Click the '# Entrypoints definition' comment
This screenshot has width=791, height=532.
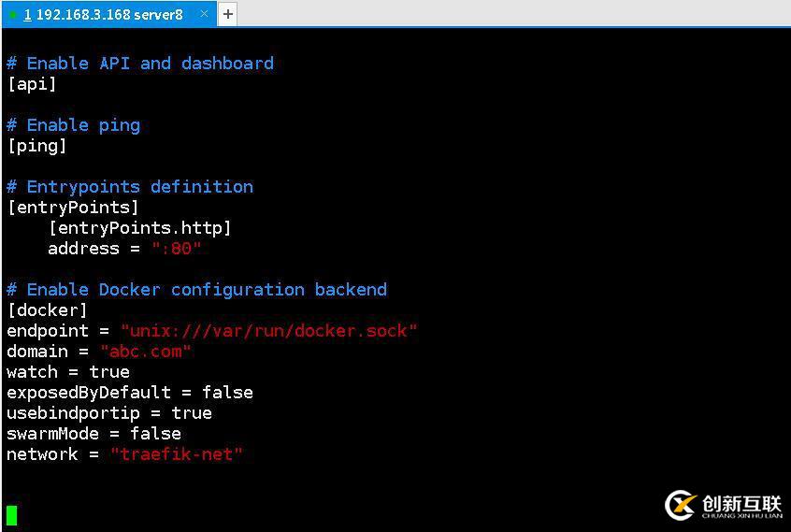point(130,187)
